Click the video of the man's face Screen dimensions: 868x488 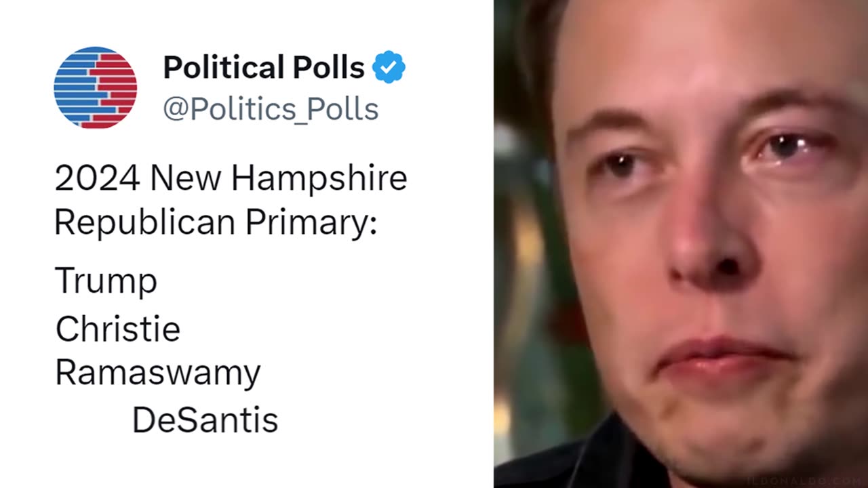tap(681, 244)
